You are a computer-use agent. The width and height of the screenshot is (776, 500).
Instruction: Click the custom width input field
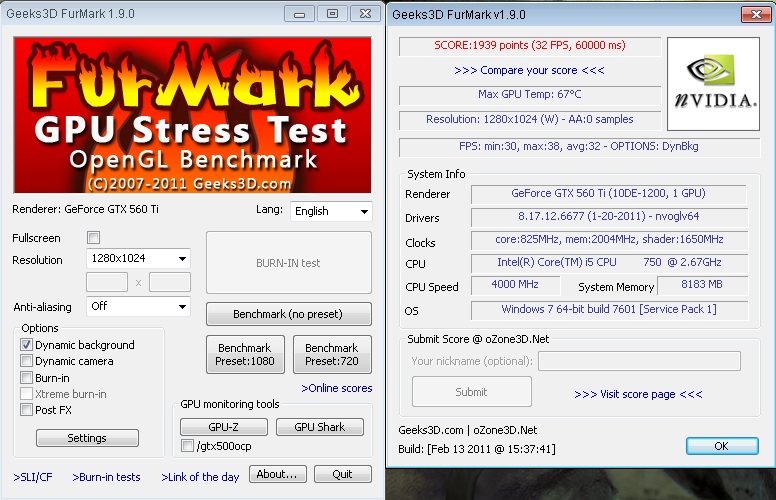pos(107,282)
